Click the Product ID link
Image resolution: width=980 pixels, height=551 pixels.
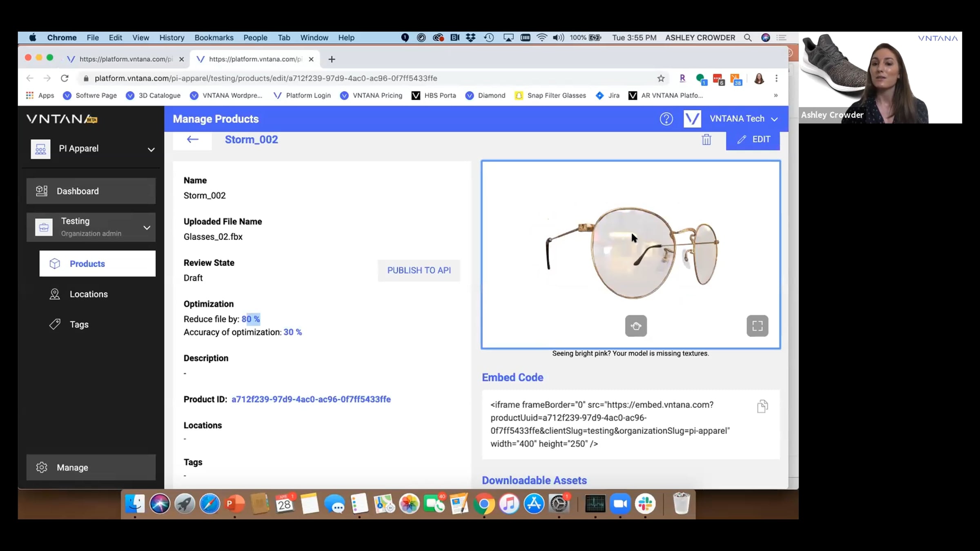click(x=311, y=399)
